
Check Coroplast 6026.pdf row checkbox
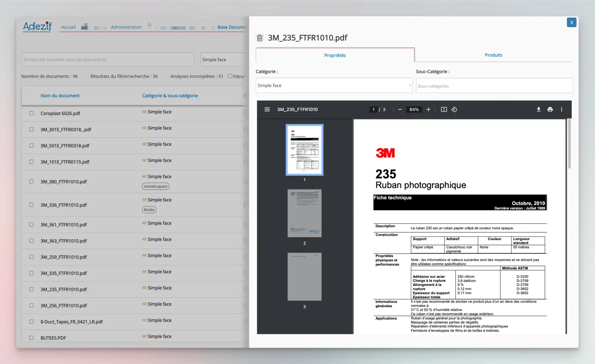pyautogui.click(x=31, y=113)
